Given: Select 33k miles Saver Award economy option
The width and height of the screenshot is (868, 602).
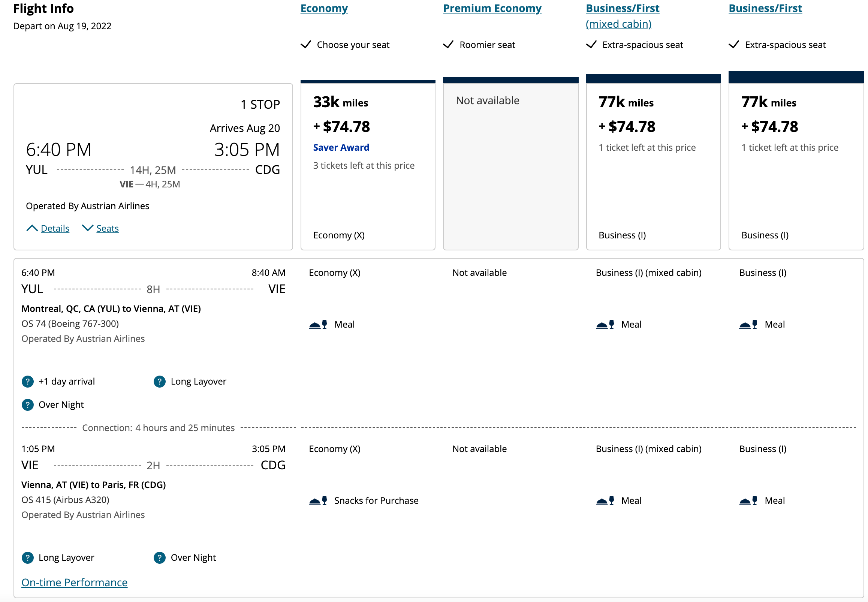Looking at the screenshot, I should (367, 162).
